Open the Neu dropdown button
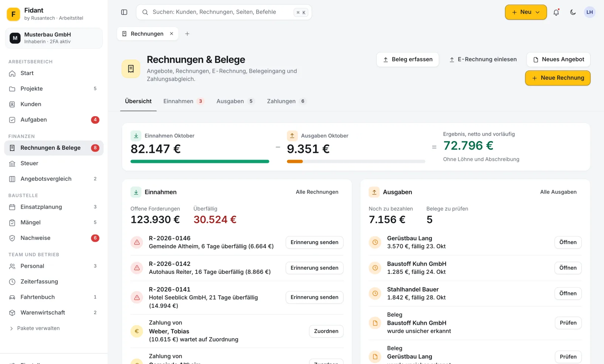604x364 pixels. point(526,12)
